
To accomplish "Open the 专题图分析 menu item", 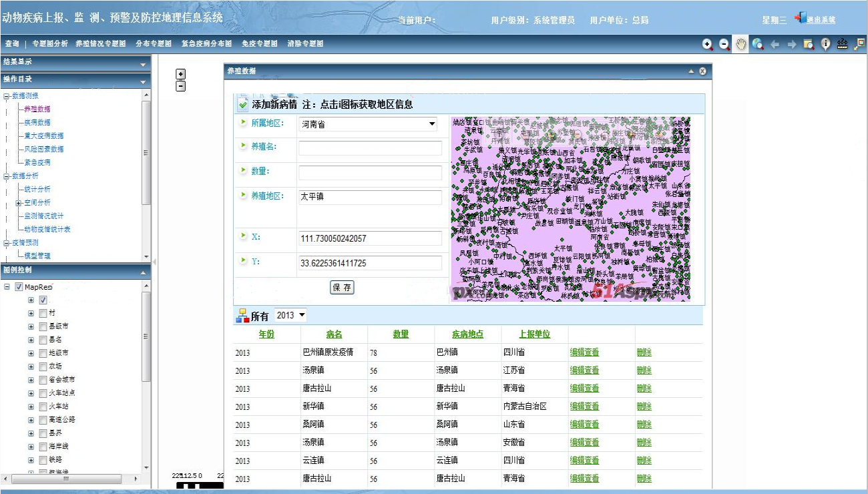I will (50, 43).
